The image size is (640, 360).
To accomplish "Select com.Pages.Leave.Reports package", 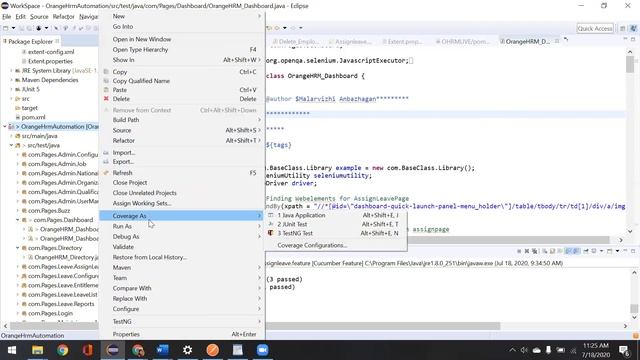I will (61, 304).
